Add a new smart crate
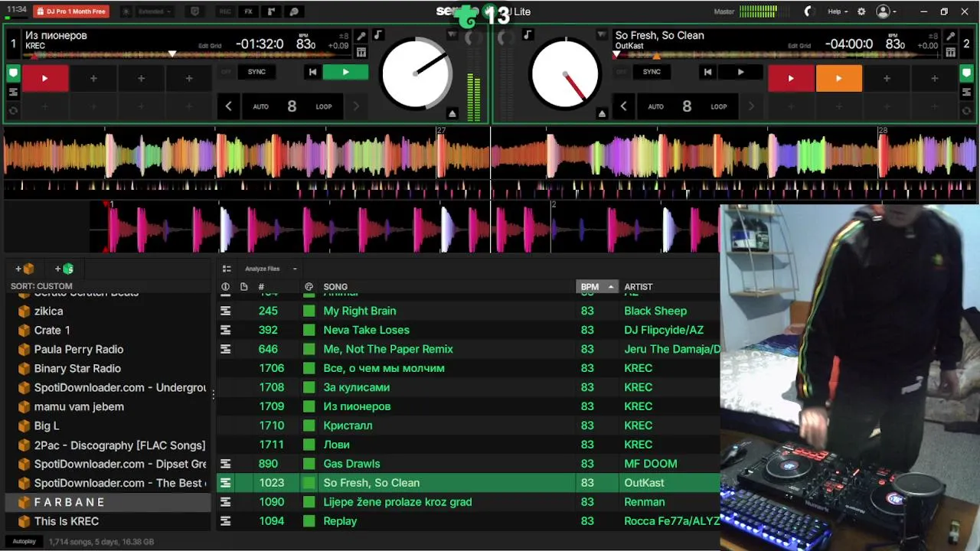980x551 pixels. pyautogui.click(x=64, y=269)
